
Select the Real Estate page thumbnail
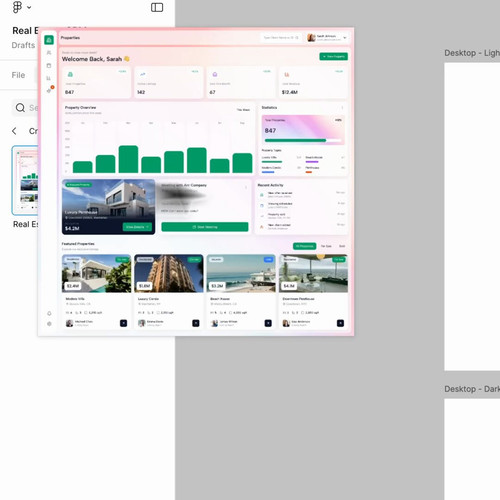[x=25, y=180]
